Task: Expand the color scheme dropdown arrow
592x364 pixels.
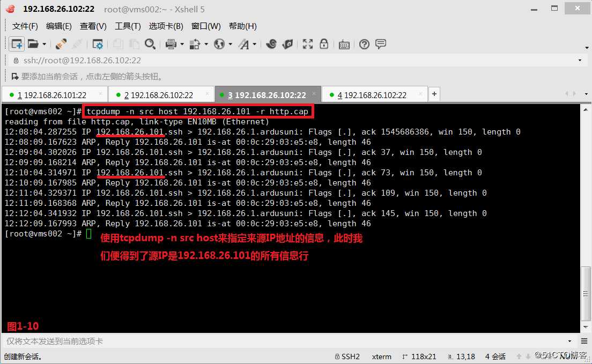Action: coord(206,44)
